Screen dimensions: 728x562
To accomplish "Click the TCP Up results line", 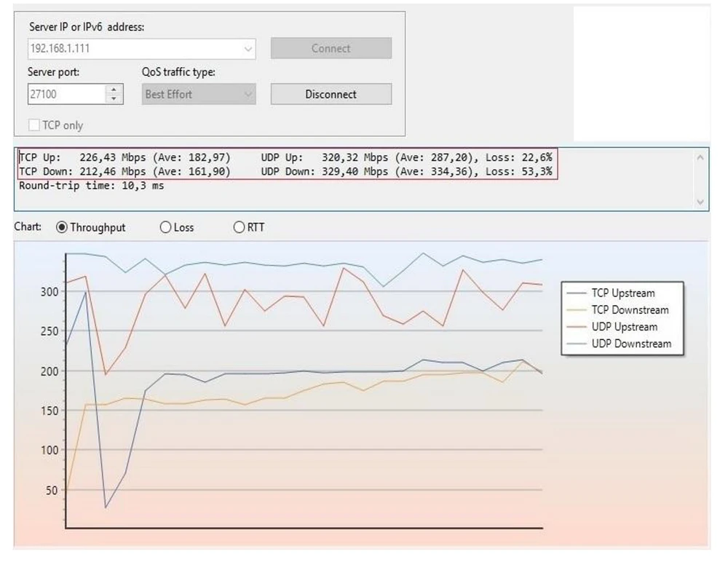I will (x=124, y=157).
